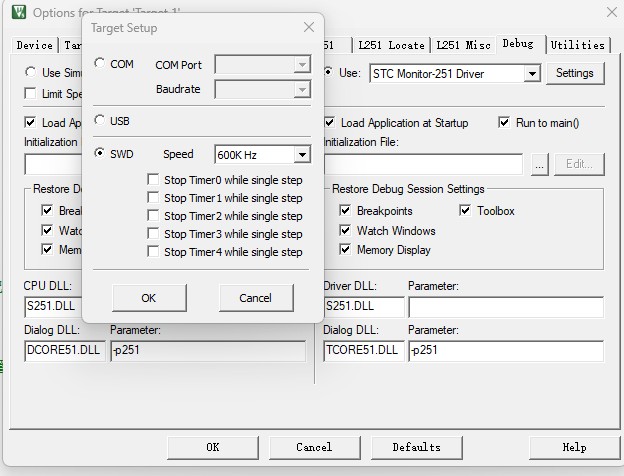
Task: Open the L251 Locate tab
Action: point(392,45)
